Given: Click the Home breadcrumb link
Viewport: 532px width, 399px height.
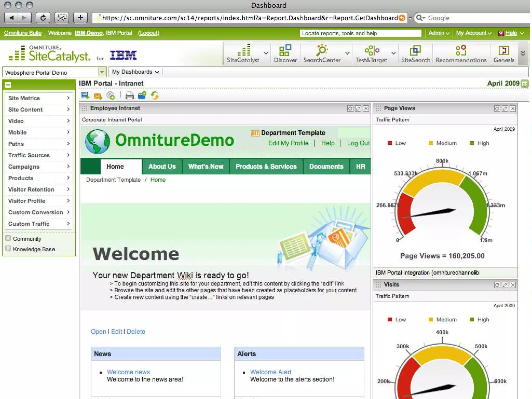Looking at the screenshot, I should pos(158,180).
